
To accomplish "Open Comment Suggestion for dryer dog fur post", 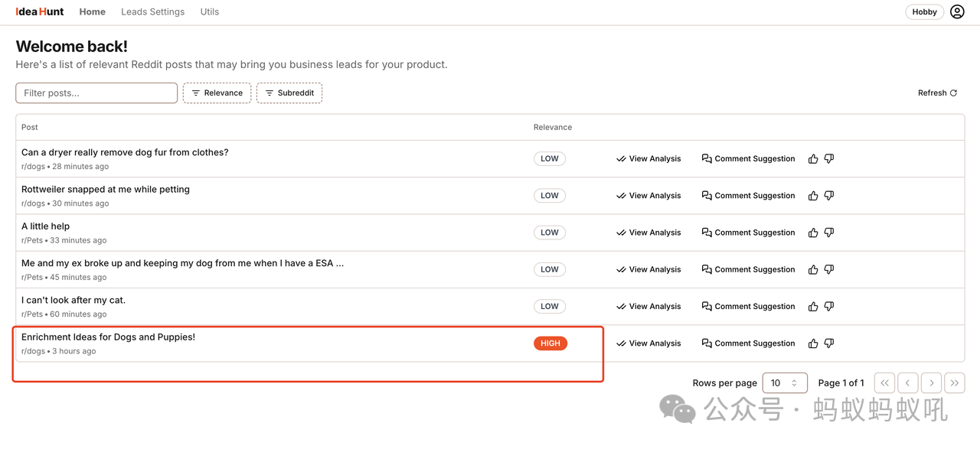I will [x=748, y=159].
